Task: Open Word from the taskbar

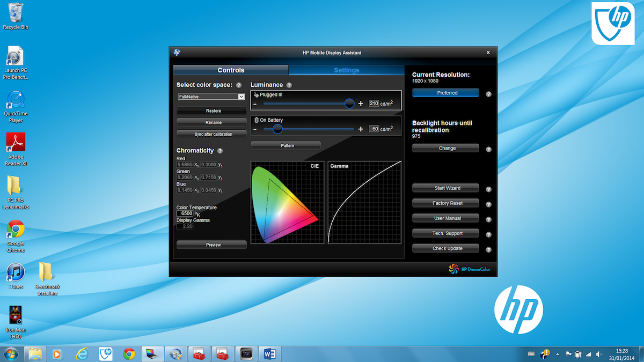Action: 270,354
